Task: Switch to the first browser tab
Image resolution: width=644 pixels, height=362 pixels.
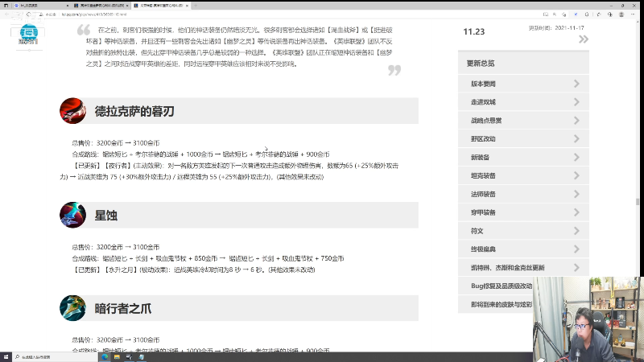Action: (40, 6)
